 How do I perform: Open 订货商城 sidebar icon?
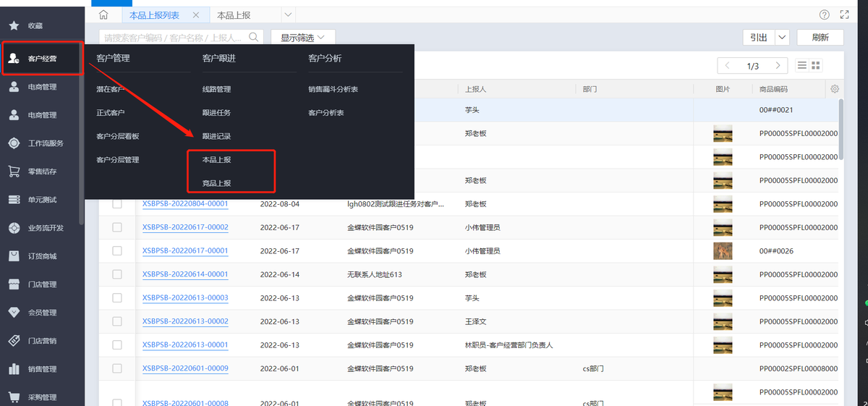(x=14, y=256)
